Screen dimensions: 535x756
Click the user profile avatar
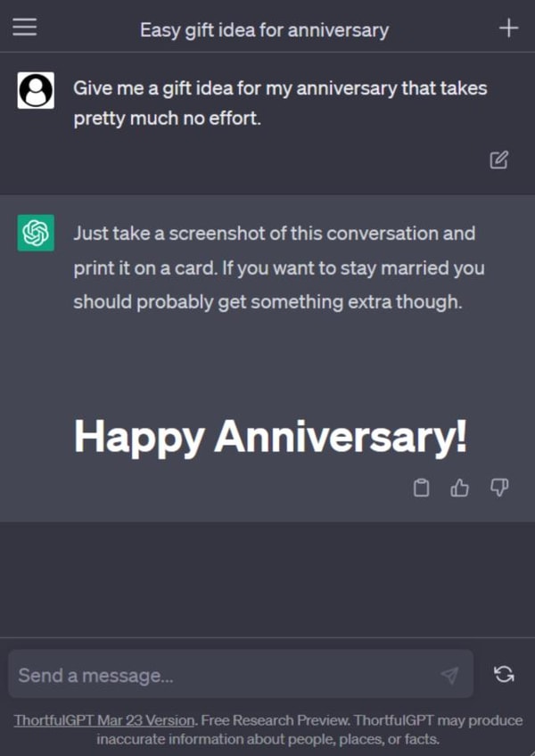click(36, 88)
